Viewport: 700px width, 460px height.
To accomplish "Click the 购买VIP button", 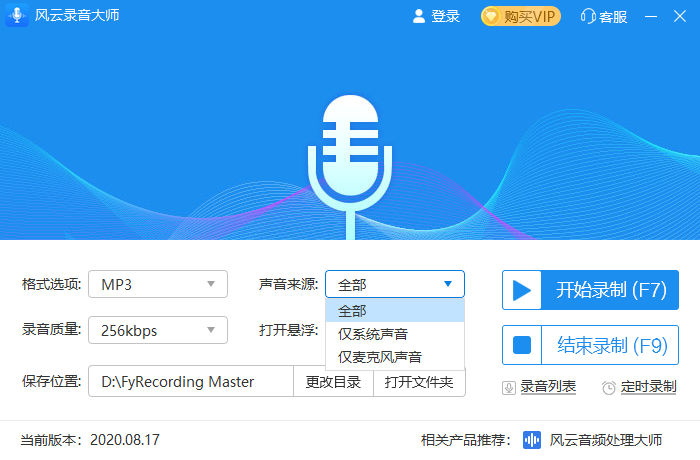I will coord(521,17).
